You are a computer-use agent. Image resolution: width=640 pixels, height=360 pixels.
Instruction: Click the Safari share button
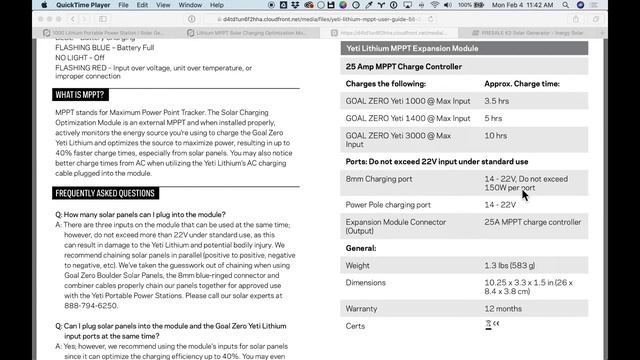576,19
